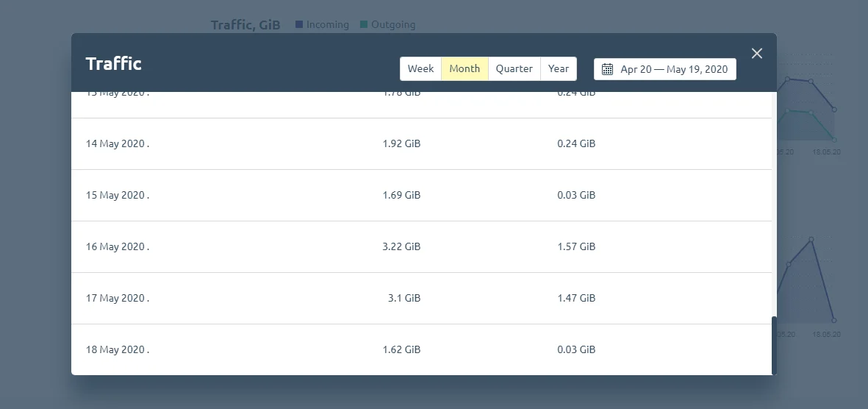The image size is (868, 409).
Task: Toggle the Outgoing legend color square
Action: click(364, 24)
